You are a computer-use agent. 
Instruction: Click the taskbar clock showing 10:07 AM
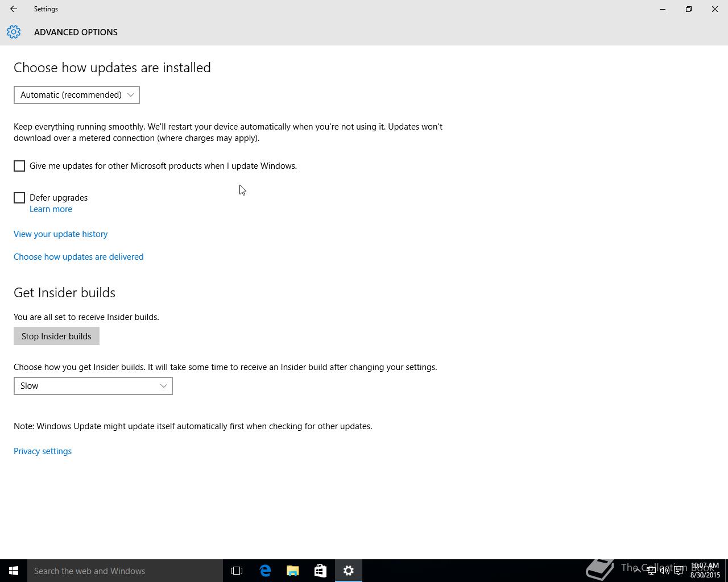705,571
